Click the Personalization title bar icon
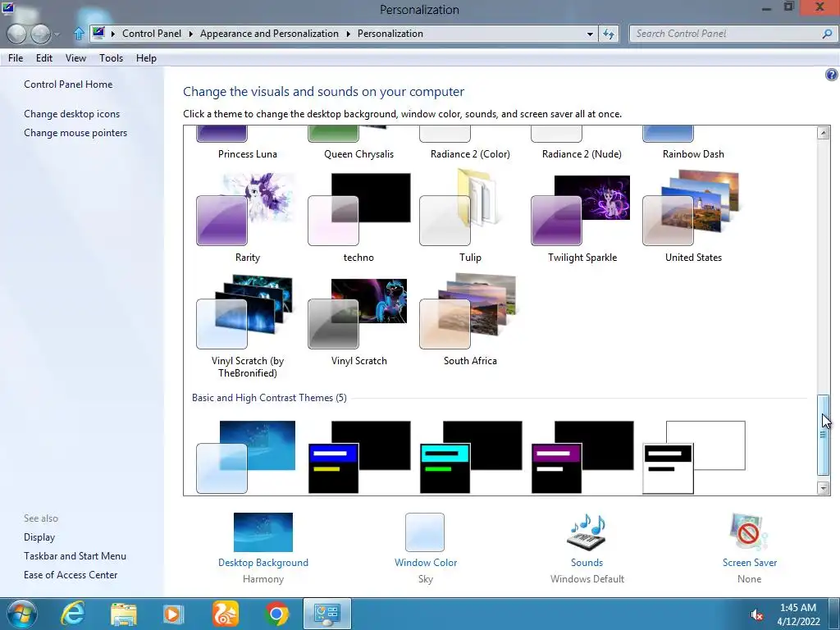This screenshot has height=630, width=840. 7,7
